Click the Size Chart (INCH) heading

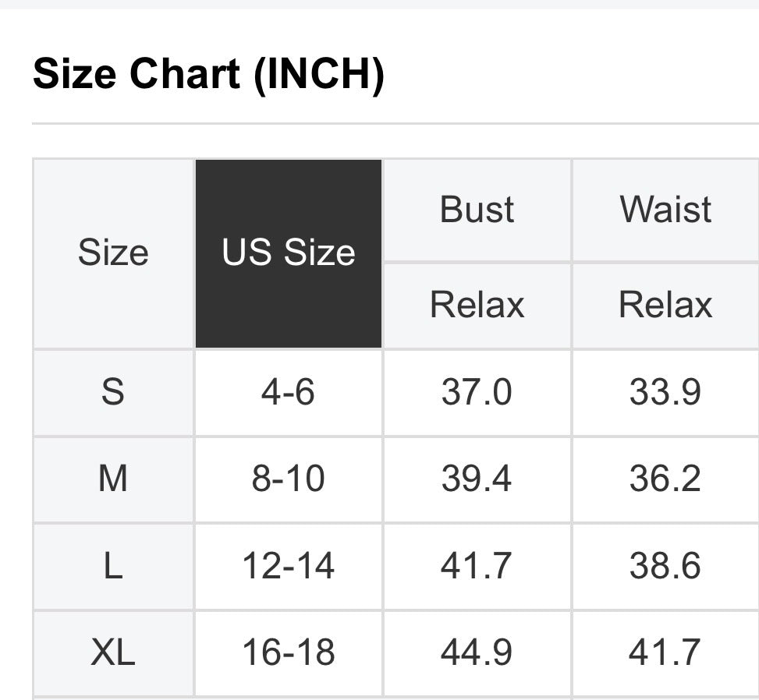(x=208, y=75)
